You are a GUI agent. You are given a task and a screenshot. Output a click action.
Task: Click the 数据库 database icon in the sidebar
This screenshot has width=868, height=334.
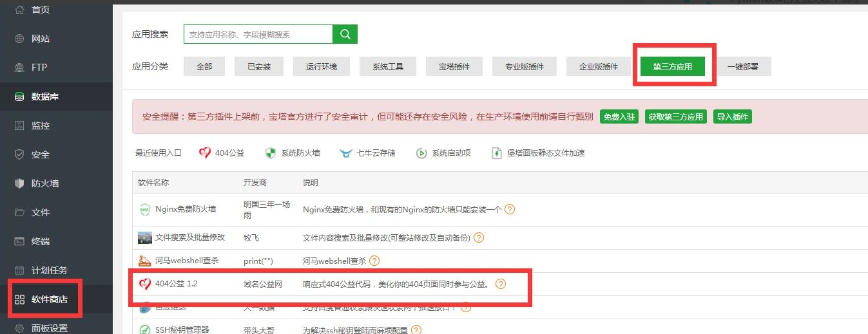tap(19, 97)
